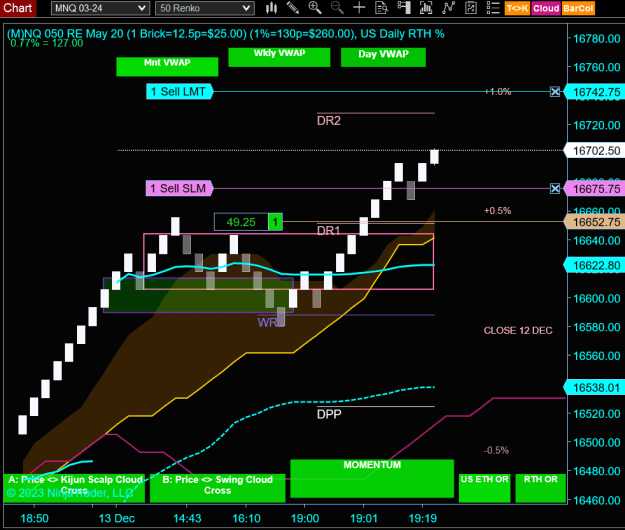Open the chart properties list icon
The image size is (625, 530).
pyautogui.click(x=493, y=8)
